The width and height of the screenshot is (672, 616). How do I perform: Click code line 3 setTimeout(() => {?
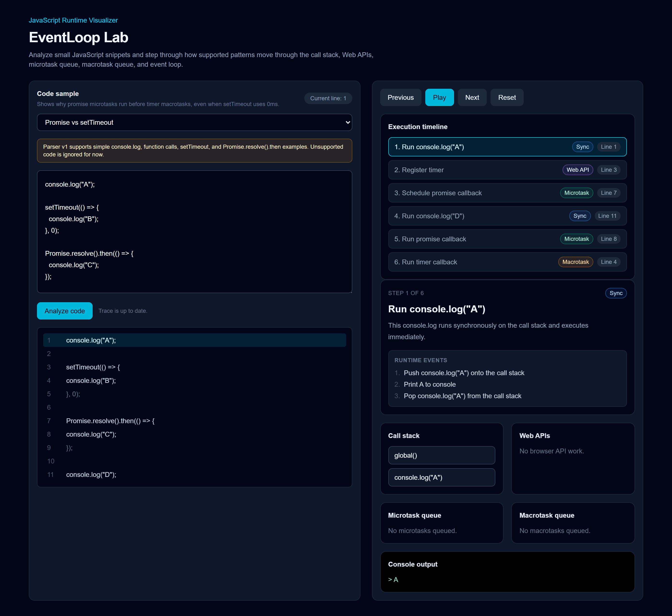point(194,367)
